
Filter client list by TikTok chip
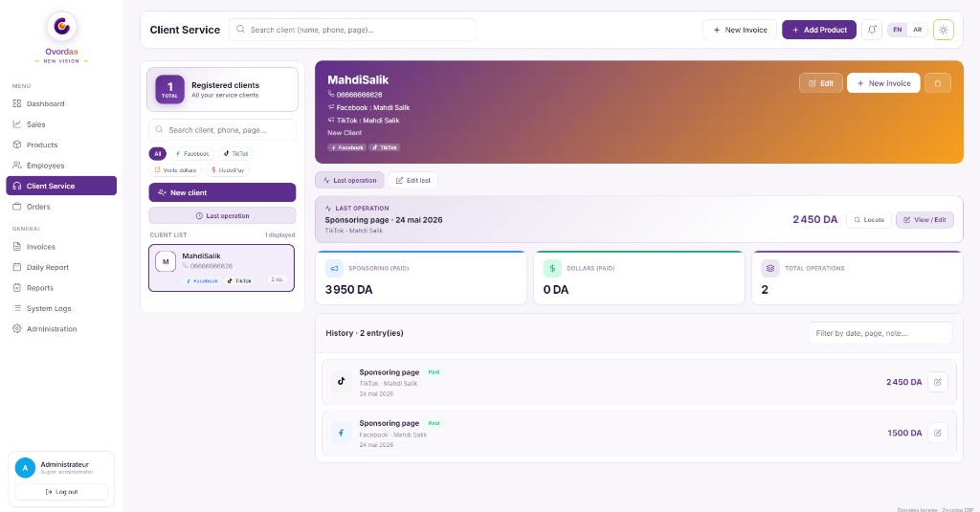pos(236,154)
